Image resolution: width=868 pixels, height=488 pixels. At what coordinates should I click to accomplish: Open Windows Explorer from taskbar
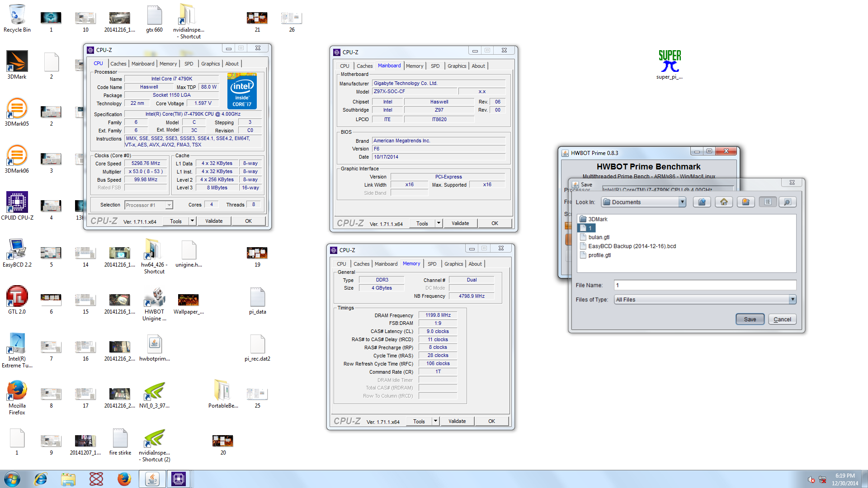click(68, 479)
